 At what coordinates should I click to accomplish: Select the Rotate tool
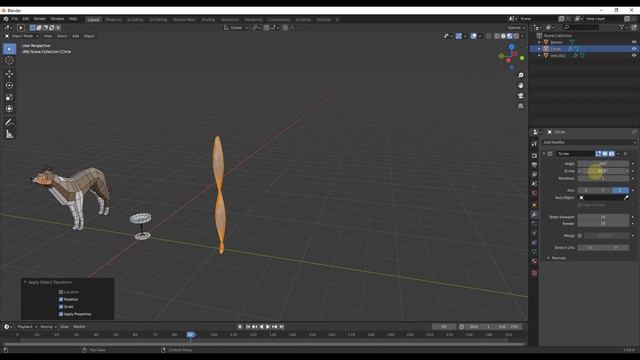[9, 86]
